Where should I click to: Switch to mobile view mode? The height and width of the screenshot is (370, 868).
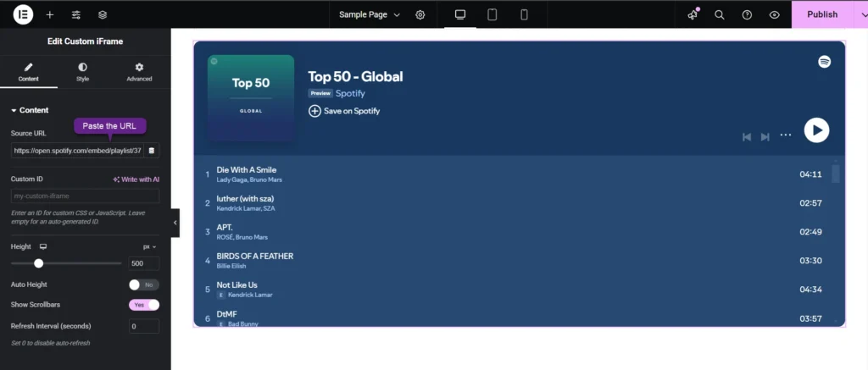click(x=524, y=15)
